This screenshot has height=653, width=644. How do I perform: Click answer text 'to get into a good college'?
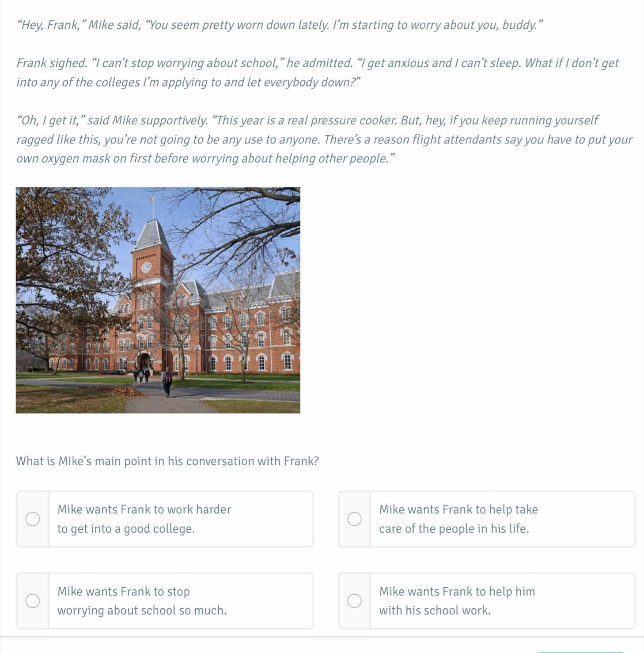pos(126,529)
